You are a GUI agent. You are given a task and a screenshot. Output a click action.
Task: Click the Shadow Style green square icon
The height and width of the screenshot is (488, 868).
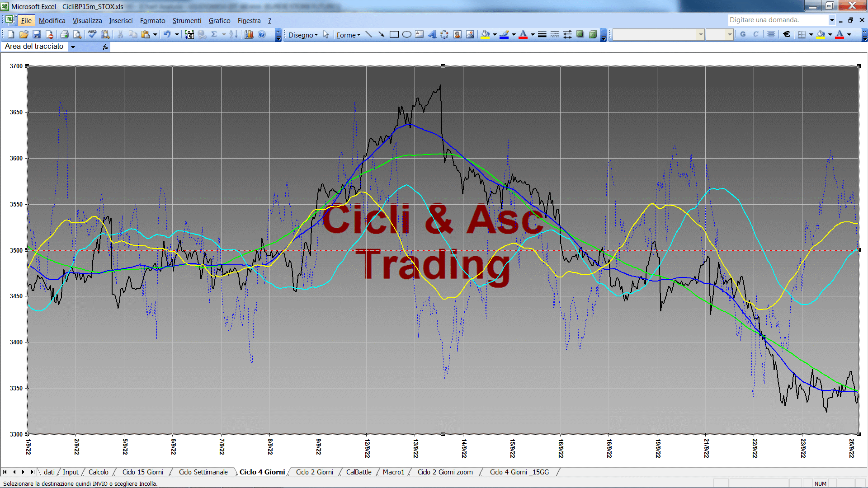[580, 34]
